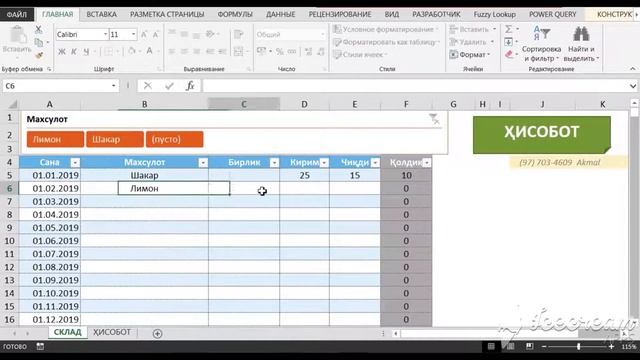Screen dimensions: 640x360
Task: Click the macro record status icon
Action: pos(40,346)
